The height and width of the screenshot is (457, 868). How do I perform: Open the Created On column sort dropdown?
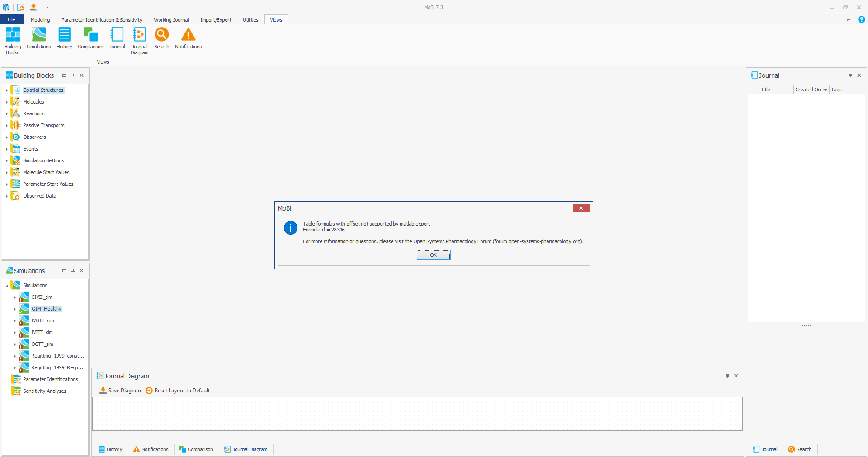(x=825, y=90)
